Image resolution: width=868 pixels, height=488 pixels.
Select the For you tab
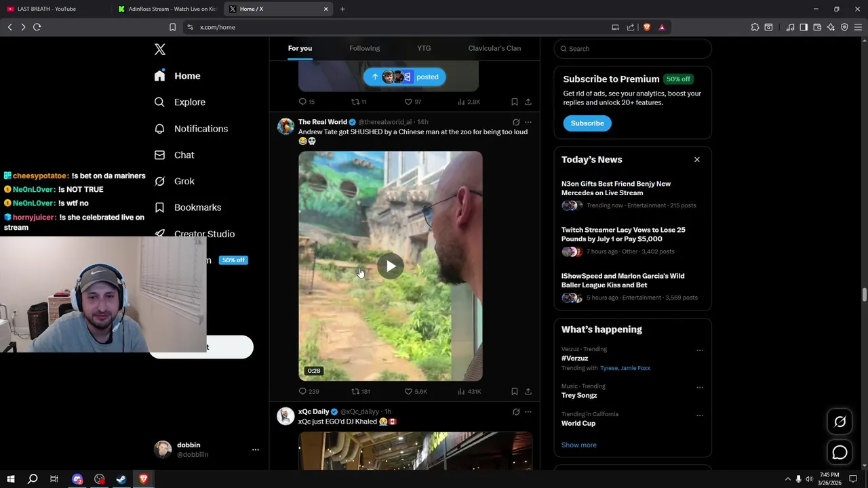tap(300, 48)
